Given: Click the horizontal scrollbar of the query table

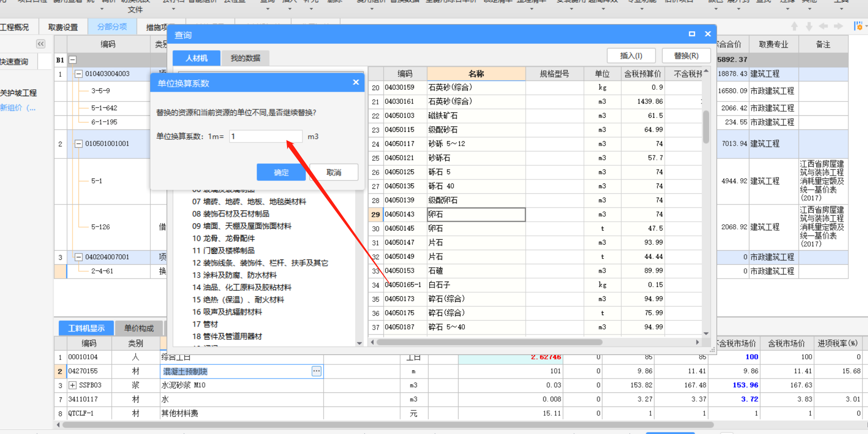Looking at the screenshot, I should pos(490,342).
